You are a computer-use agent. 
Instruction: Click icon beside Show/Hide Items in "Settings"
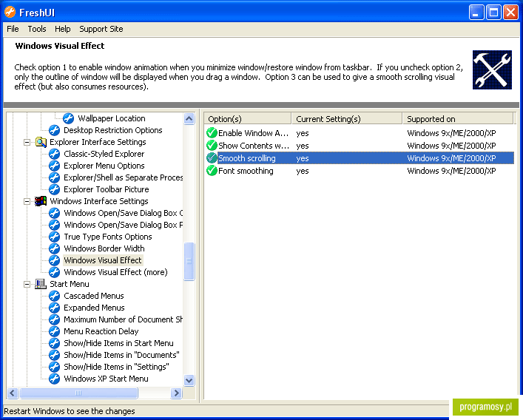54,367
